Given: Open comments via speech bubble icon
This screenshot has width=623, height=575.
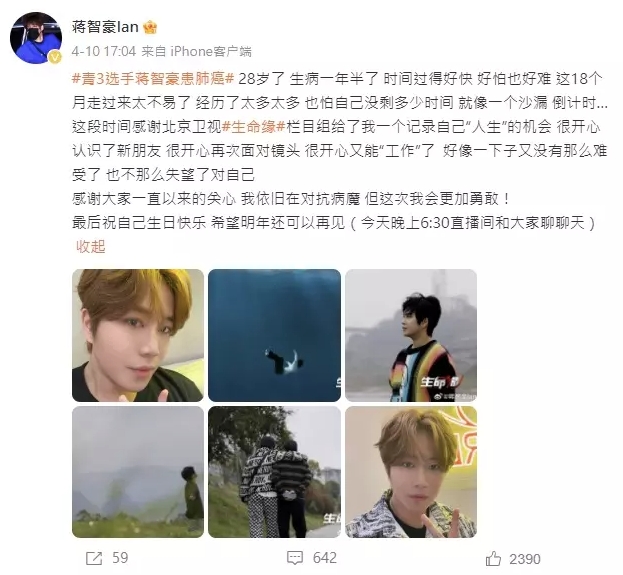Looking at the screenshot, I should (x=295, y=558).
